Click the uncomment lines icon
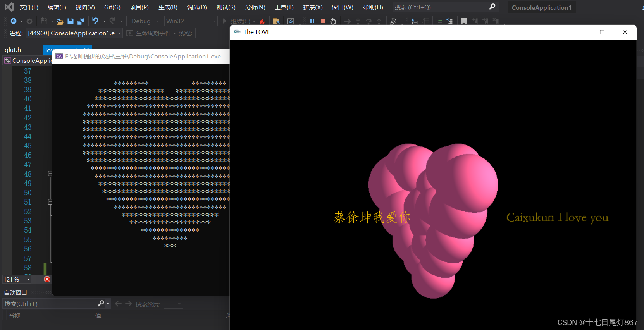Image resolution: width=644 pixels, height=330 pixels. coord(449,21)
